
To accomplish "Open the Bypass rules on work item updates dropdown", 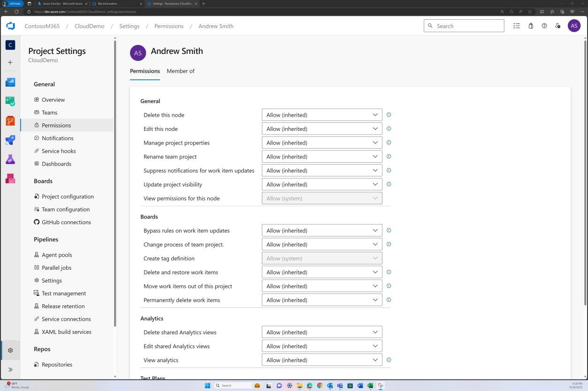I will coord(322,230).
